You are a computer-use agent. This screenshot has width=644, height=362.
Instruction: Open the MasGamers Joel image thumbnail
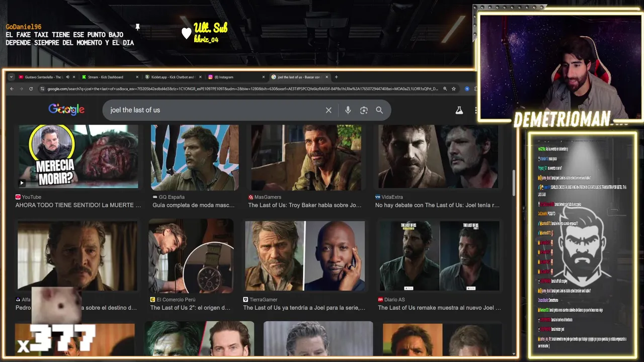306,157
